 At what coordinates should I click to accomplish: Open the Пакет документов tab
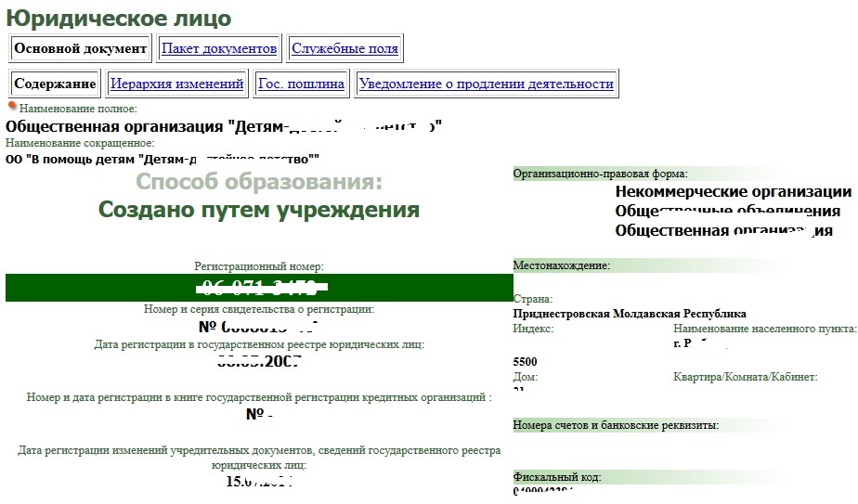pos(219,48)
